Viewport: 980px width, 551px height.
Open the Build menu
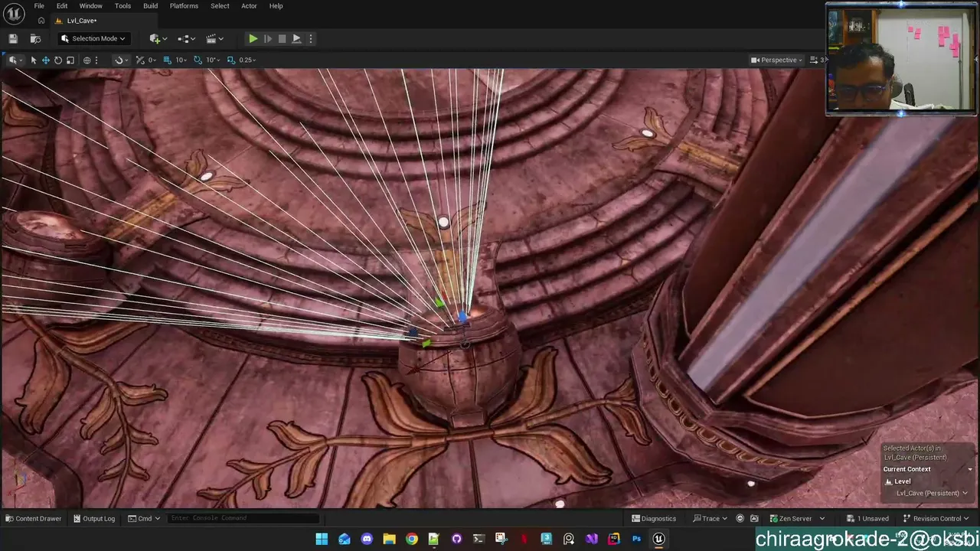[x=150, y=6]
